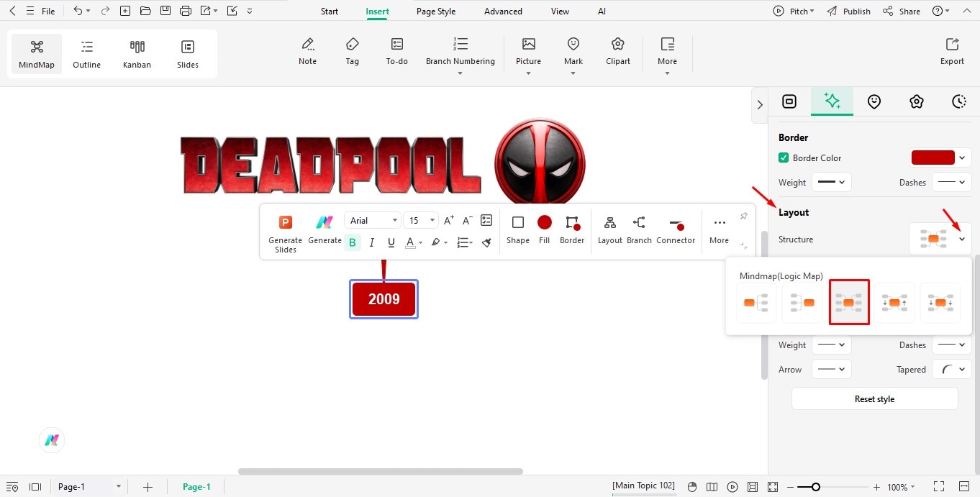
Task: Switch to Slides view
Action: point(188,54)
